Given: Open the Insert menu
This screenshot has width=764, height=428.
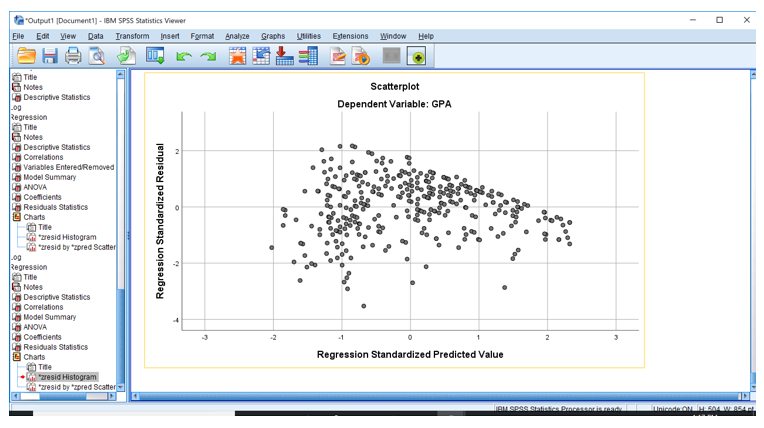Looking at the screenshot, I should pyautogui.click(x=170, y=36).
